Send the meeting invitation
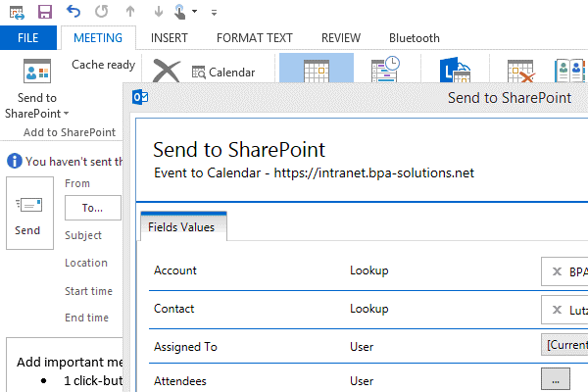Screen dimensions: 588x392 pos(29,213)
